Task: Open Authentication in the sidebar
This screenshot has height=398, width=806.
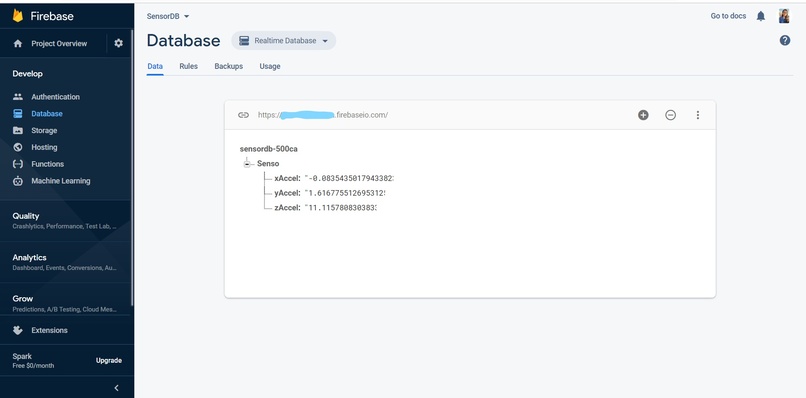Action: [56, 97]
